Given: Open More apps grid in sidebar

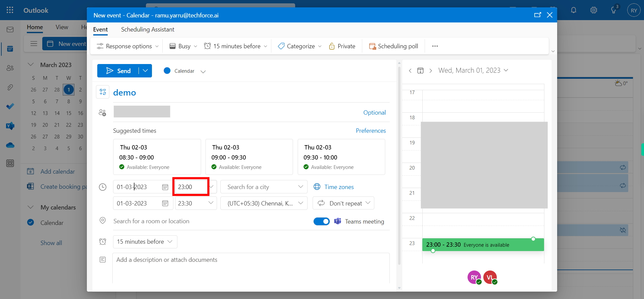Looking at the screenshot, I should [10, 163].
